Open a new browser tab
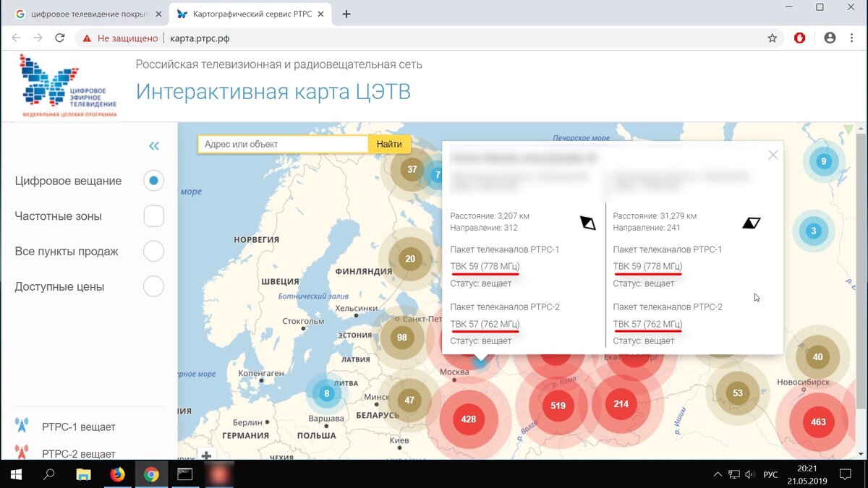This screenshot has height=488, width=868. [346, 14]
